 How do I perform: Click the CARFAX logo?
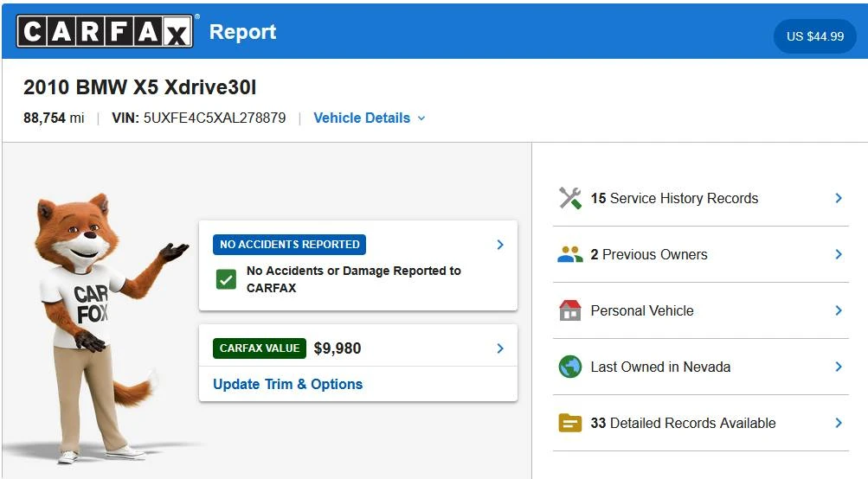coord(106,31)
